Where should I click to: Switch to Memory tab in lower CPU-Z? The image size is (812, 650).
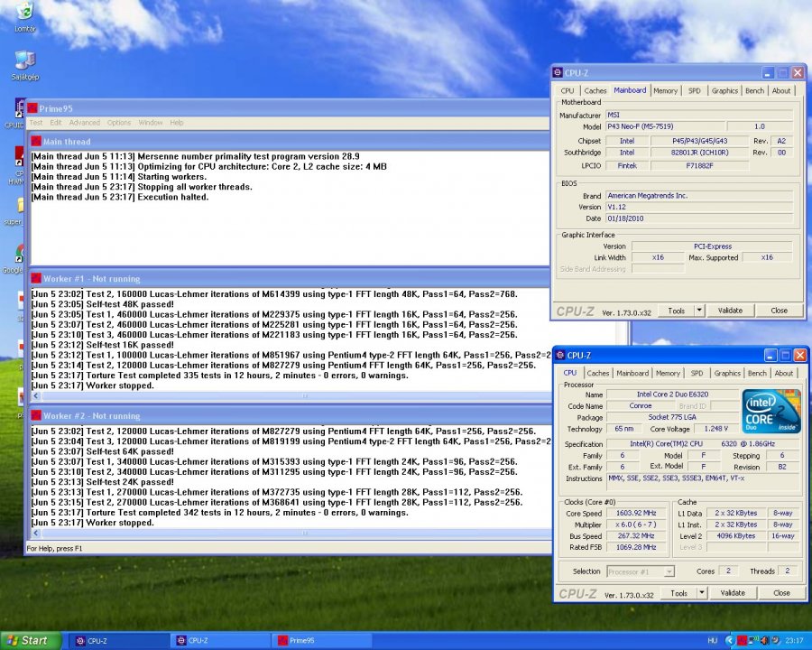(668, 373)
